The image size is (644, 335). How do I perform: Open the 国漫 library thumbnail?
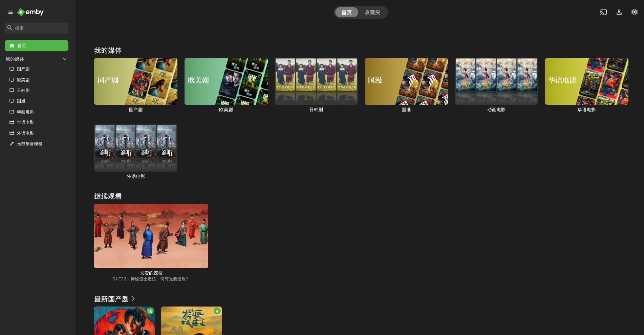point(406,81)
